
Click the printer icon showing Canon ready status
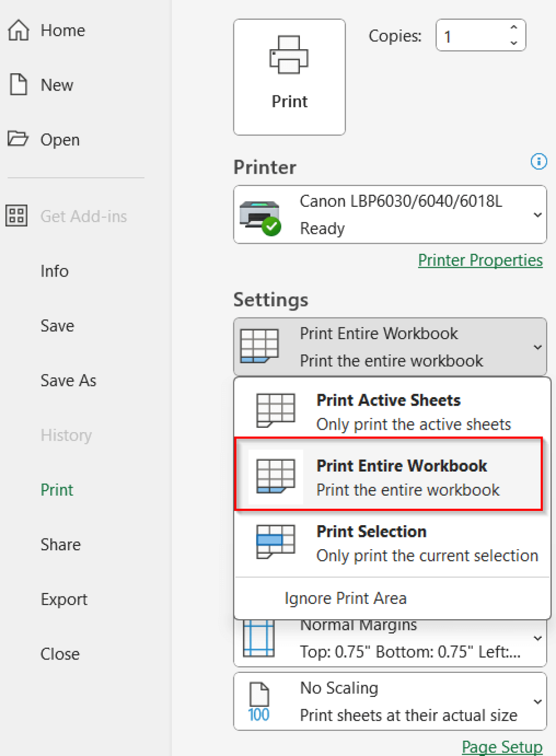point(260,214)
